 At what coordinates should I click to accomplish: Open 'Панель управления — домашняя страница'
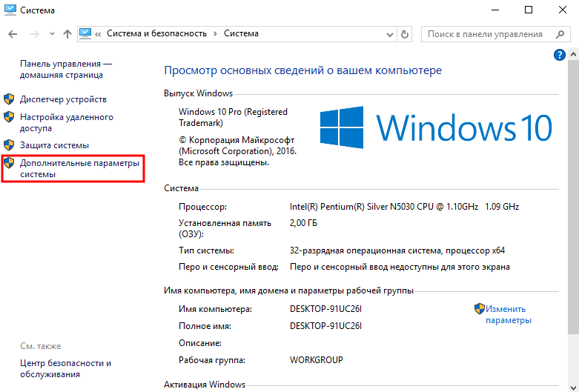[x=66, y=70]
